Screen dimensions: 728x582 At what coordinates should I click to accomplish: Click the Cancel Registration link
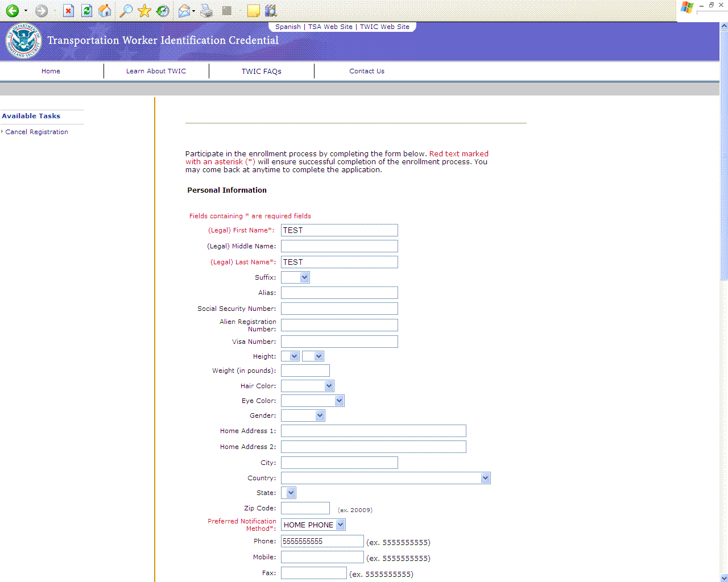coord(36,132)
